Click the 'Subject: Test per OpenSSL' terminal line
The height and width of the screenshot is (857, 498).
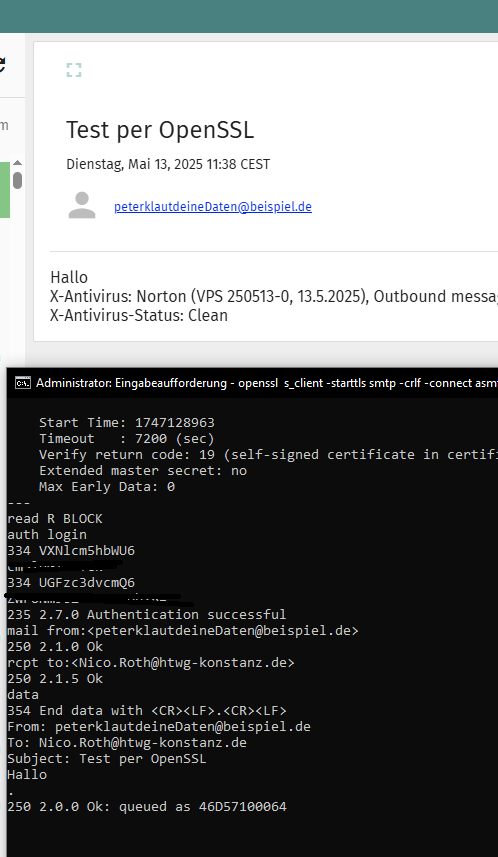click(x=107, y=759)
